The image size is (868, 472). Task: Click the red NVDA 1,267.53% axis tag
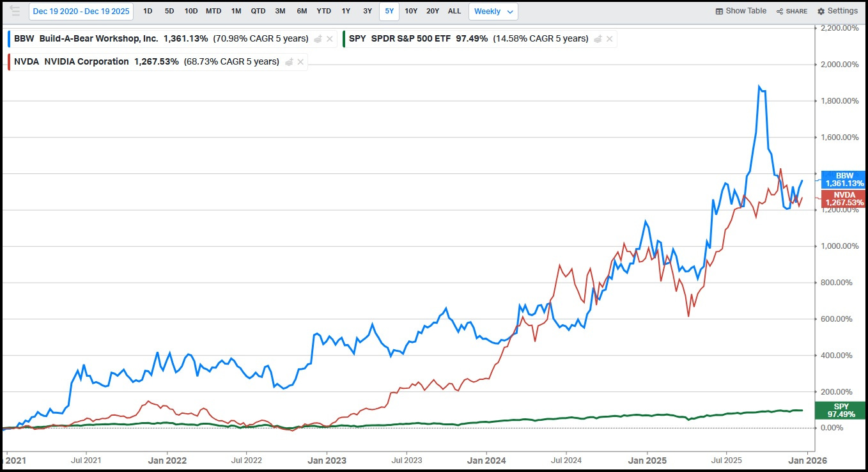(x=844, y=199)
